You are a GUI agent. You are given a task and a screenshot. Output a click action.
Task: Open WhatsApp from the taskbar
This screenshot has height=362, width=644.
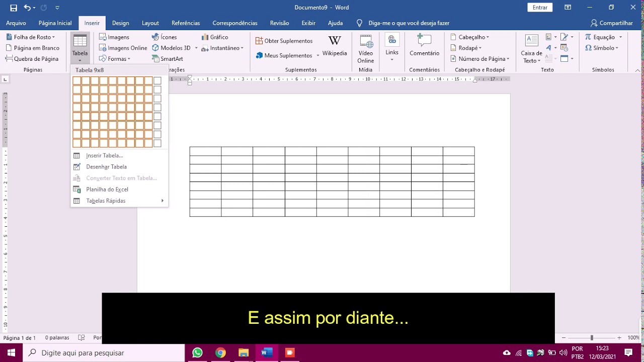pos(197,352)
